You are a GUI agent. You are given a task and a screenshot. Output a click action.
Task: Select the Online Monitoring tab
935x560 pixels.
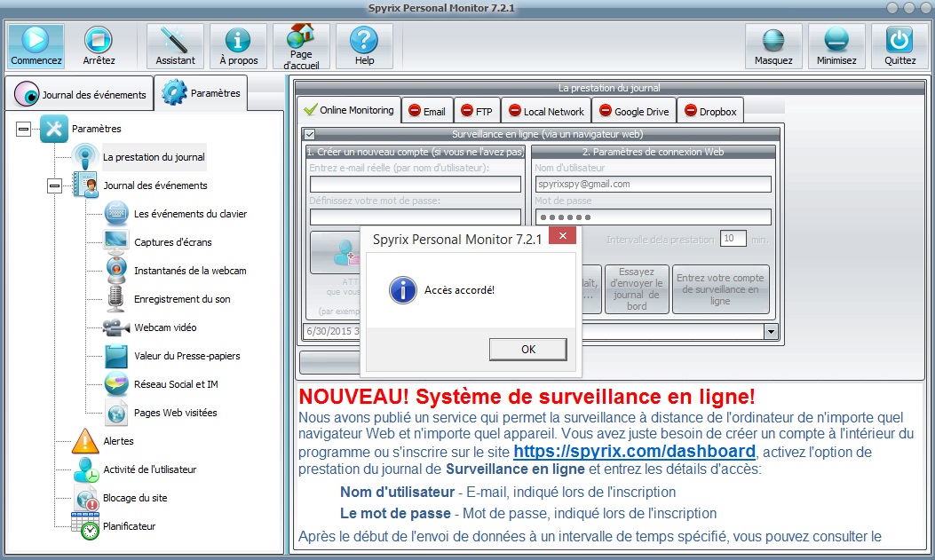[349, 110]
